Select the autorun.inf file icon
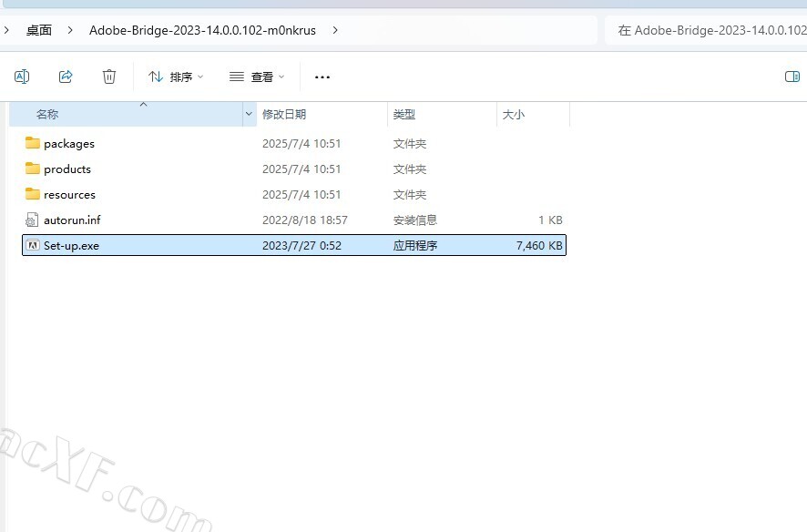The width and height of the screenshot is (807, 532). click(x=32, y=220)
